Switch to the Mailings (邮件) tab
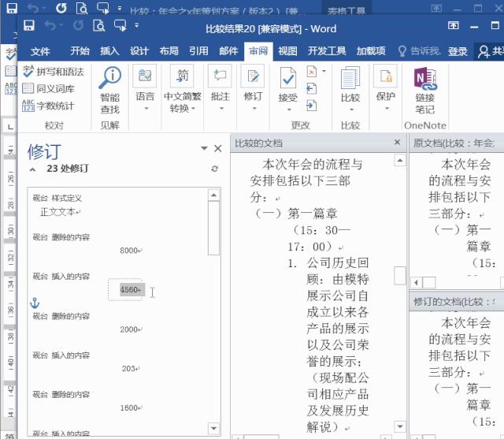The image size is (504, 439). 228,50
